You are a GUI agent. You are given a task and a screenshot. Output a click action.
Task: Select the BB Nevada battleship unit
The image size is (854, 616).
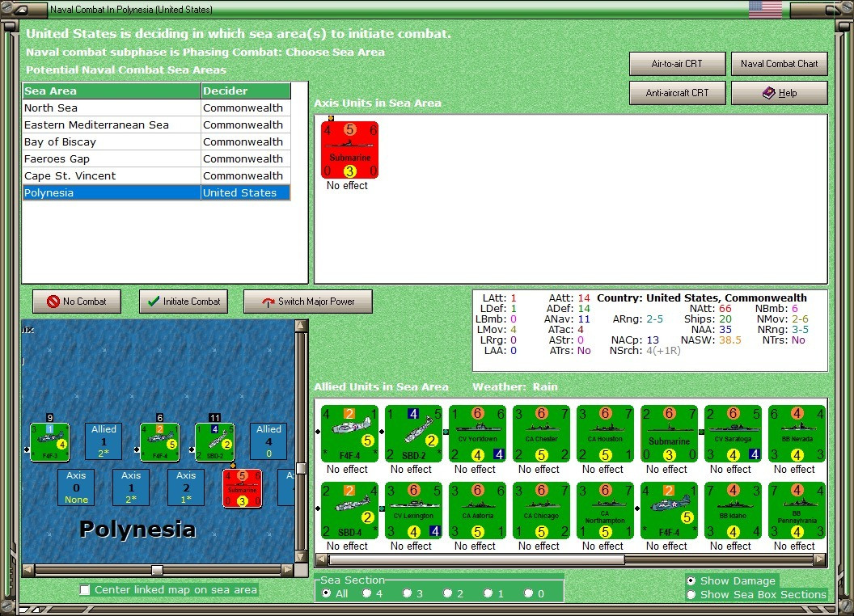point(797,433)
